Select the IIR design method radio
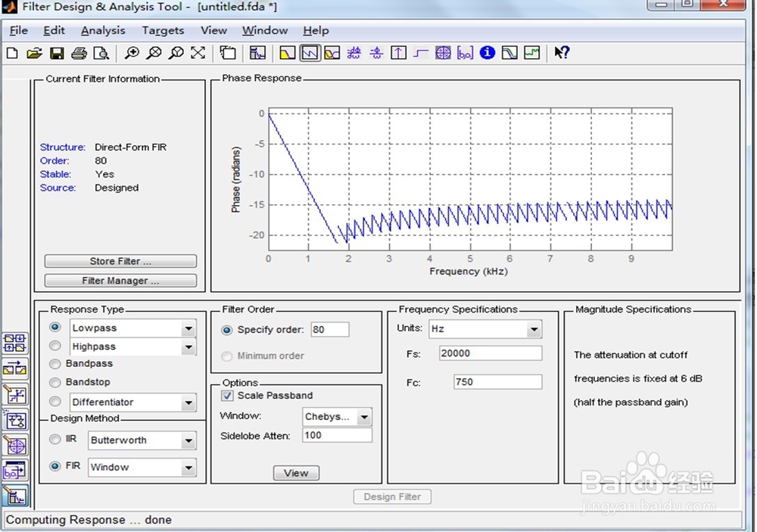The image size is (757, 532). point(55,440)
